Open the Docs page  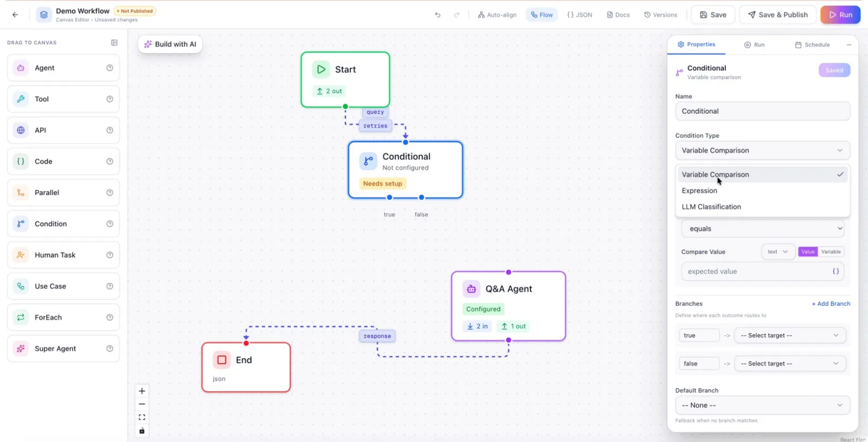pyautogui.click(x=618, y=15)
